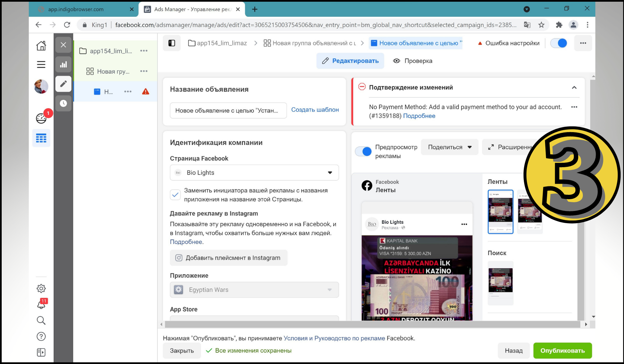
Task: Open notifications bell with 11 badge
Action: (41, 304)
